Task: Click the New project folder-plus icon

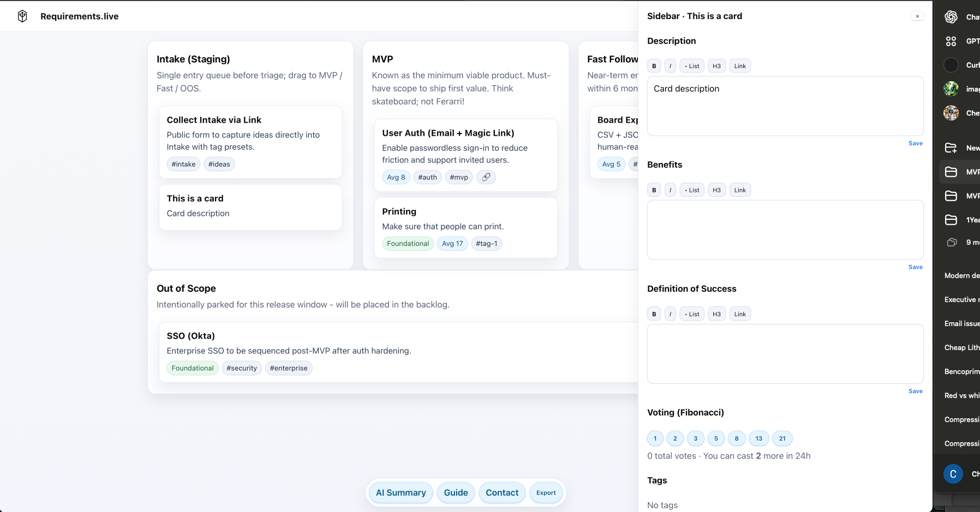Action: pyautogui.click(x=951, y=148)
